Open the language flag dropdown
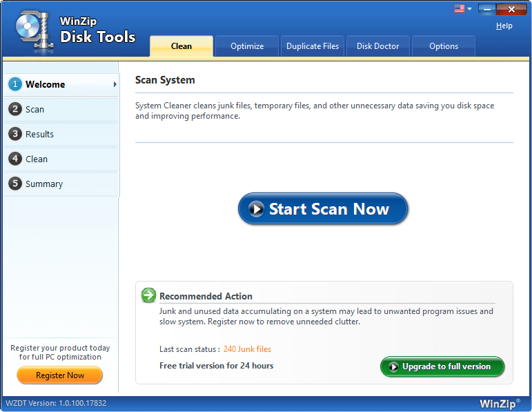The width and height of the screenshot is (532, 412). (462, 9)
